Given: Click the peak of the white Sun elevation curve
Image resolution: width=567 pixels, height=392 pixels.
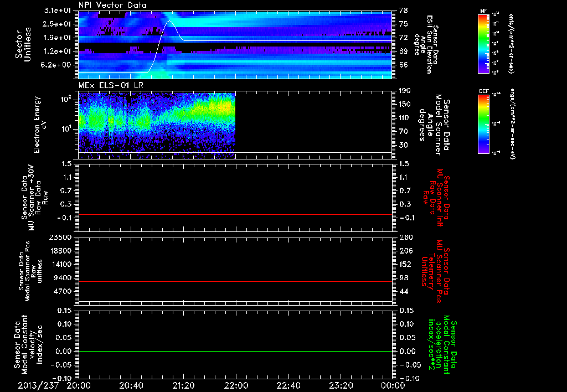Looking at the screenshot, I should tap(169, 21).
